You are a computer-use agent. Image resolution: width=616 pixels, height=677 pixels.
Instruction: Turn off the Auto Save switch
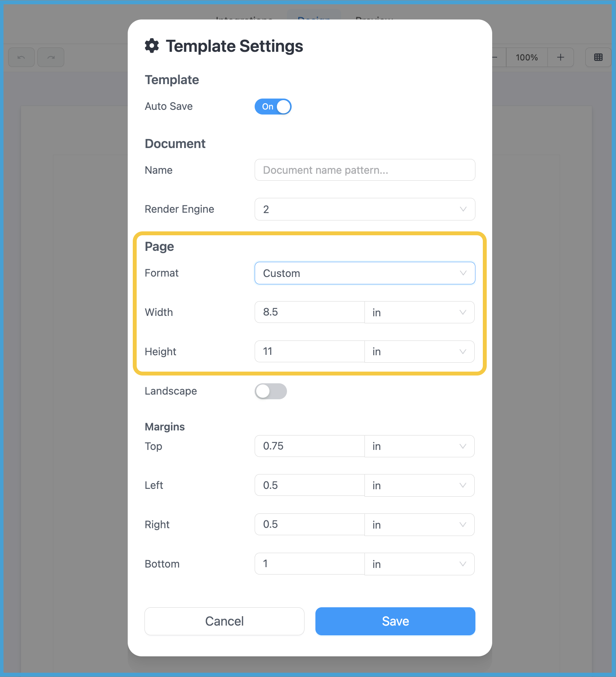pyautogui.click(x=273, y=107)
